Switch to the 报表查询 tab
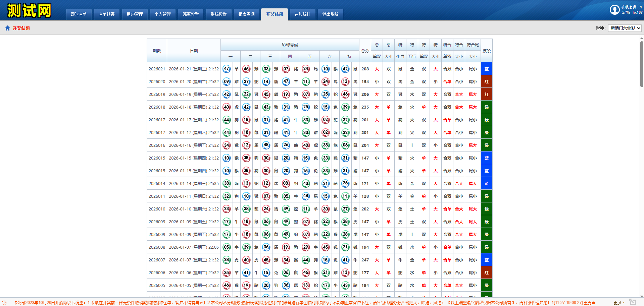The width and height of the screenshot is (644, 306). pos(246,14)
